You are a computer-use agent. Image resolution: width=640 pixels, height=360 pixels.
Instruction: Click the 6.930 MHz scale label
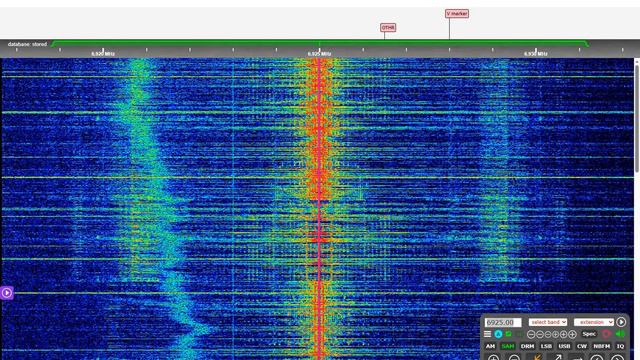pos(536,53)
